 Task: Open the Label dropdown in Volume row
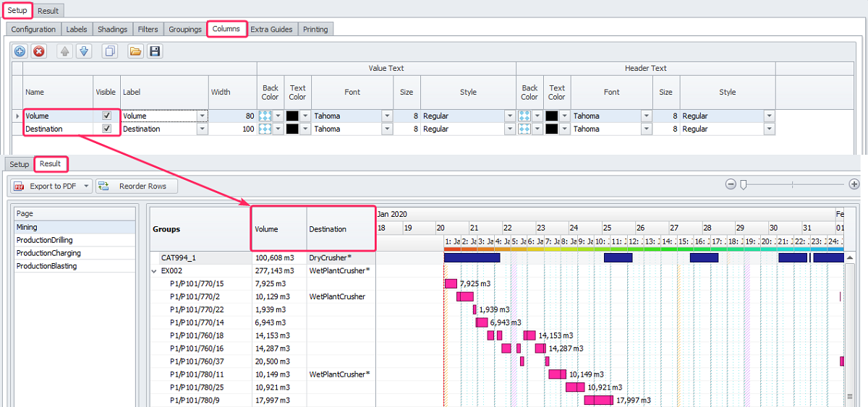tap(202, 116)
